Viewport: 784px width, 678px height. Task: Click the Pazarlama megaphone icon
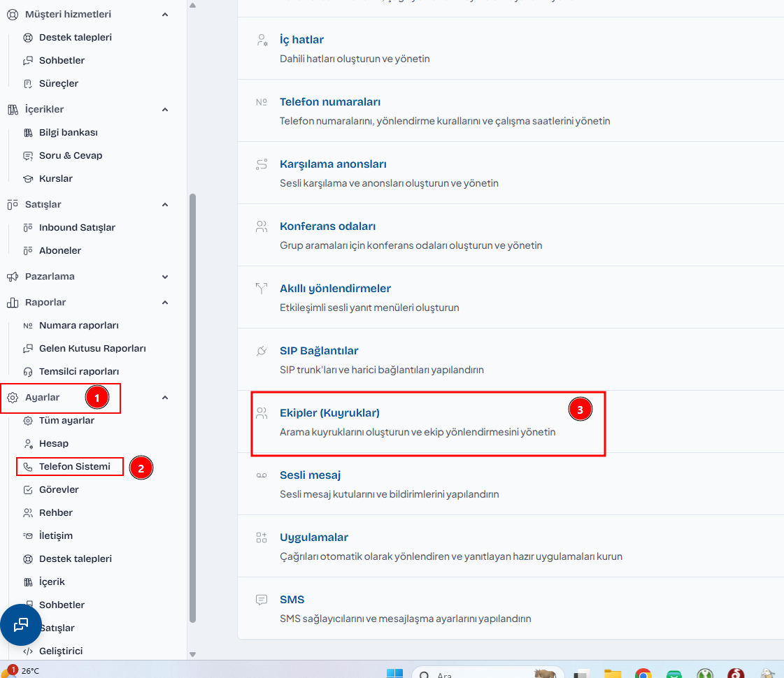pos(13,277)
